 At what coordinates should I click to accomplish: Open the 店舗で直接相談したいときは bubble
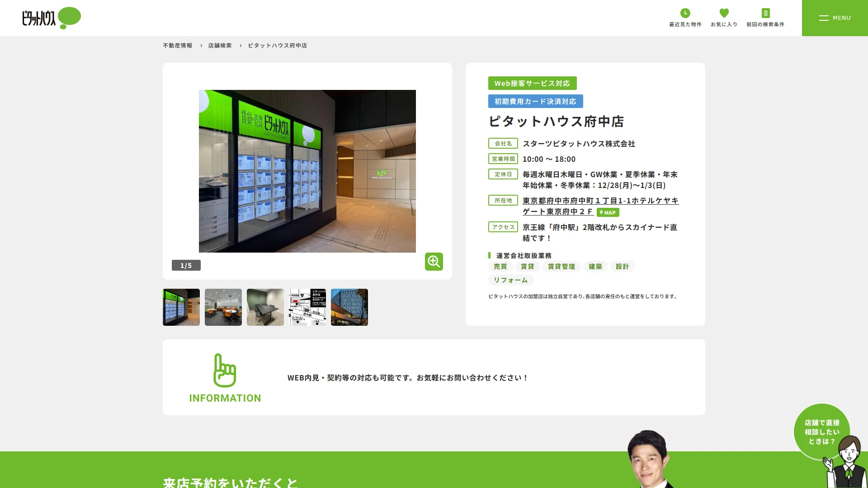click(822, 432)
